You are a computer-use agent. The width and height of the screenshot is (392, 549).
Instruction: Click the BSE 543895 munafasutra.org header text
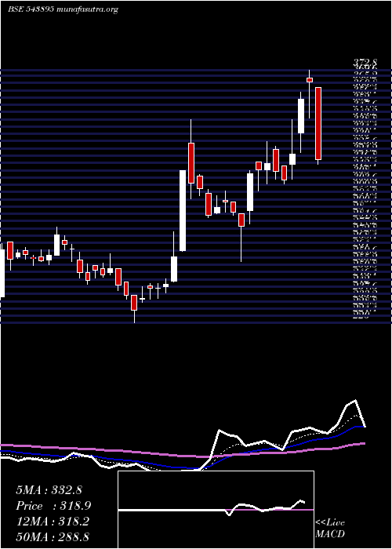[x=63, y=9]
